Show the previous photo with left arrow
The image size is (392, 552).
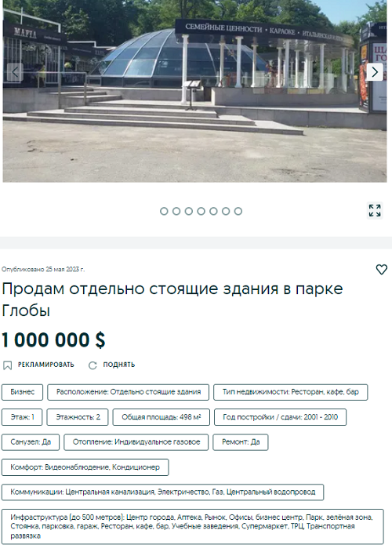click(x=15, y=72)
